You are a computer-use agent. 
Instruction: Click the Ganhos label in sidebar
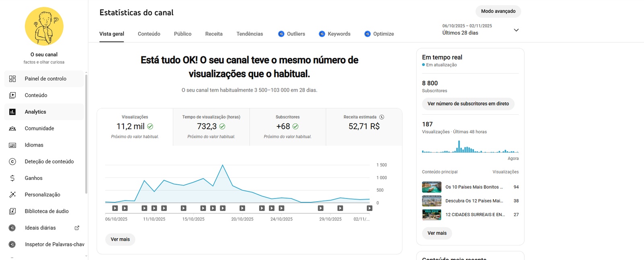pos(33,178)
